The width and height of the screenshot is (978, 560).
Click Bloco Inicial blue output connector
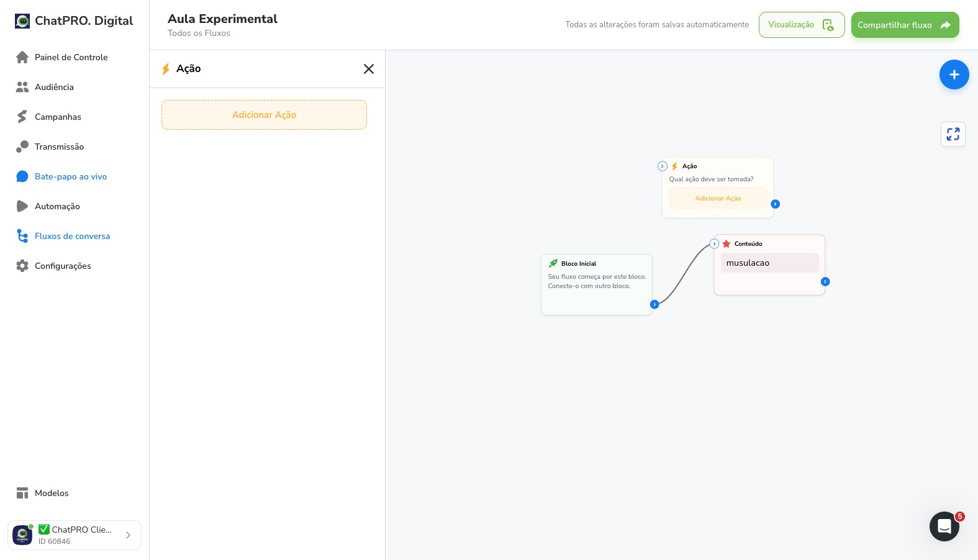coord(654,304)
